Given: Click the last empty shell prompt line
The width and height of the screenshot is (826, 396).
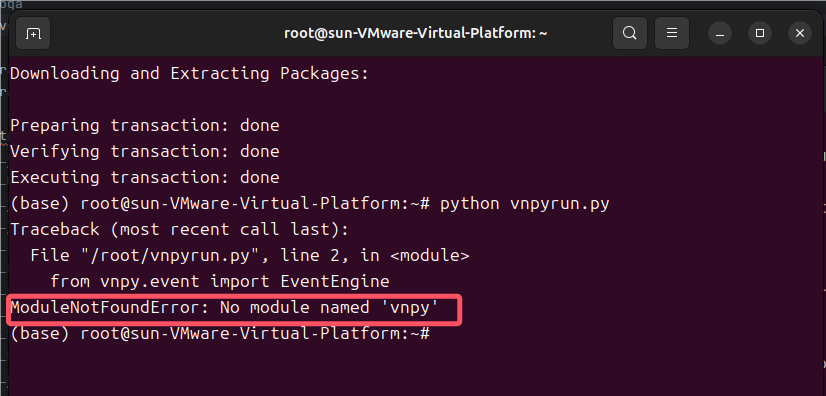Looking at the screenshot, I should coord(221,334).
